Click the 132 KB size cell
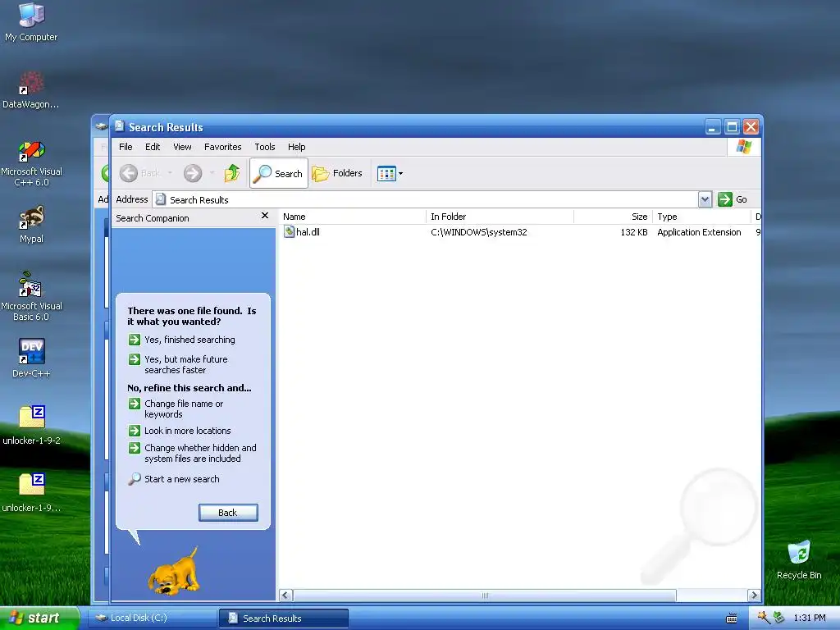This screenshot has height=630, width=840. pos(634,232)
